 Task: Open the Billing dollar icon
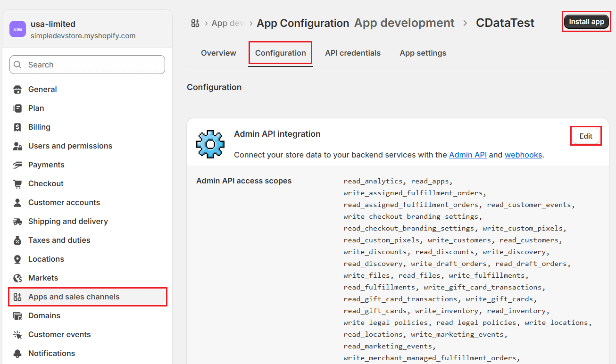pos(17,127)
